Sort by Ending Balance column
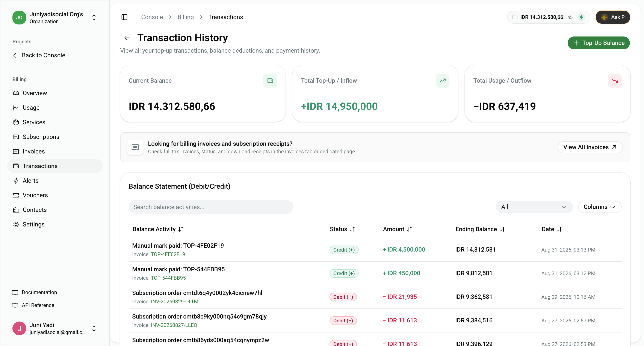 click(480, 229)
